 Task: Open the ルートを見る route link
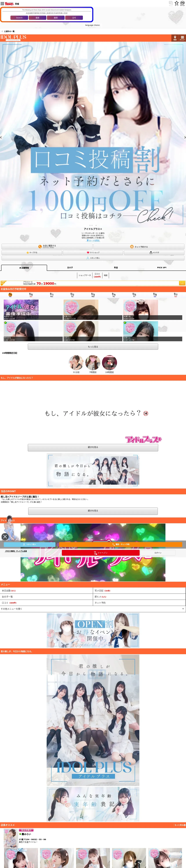click(x=93, y=240)
